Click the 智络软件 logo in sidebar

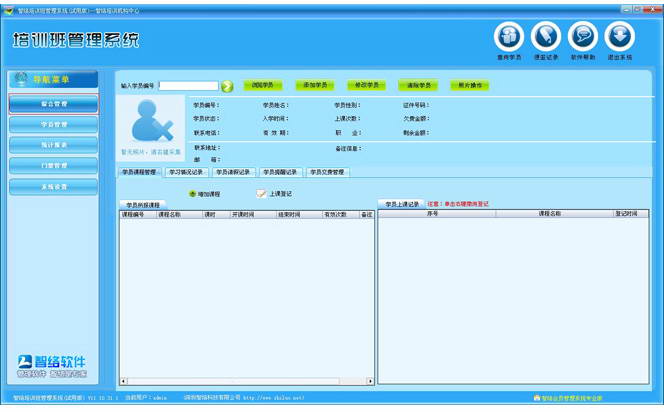[x=52, y=366]
